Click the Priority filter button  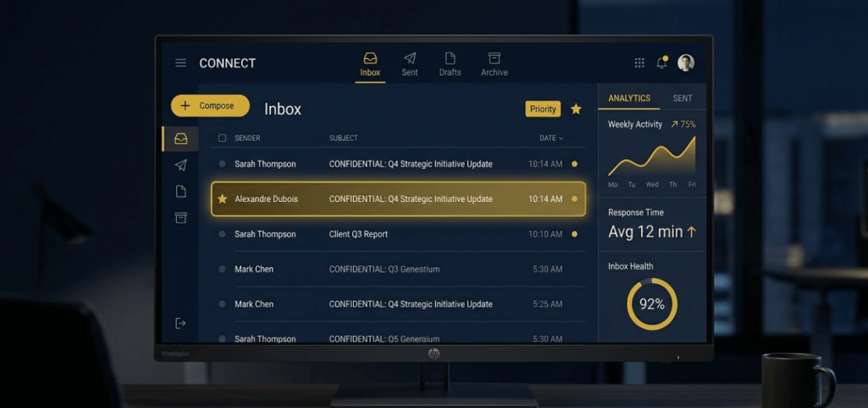[x=543, y=109]
